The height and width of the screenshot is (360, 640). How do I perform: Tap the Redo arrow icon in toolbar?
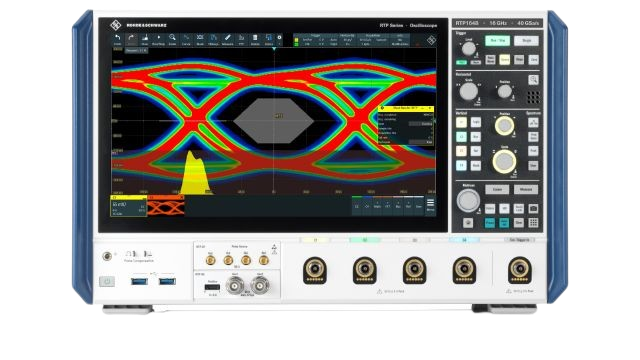pos(131,40)
